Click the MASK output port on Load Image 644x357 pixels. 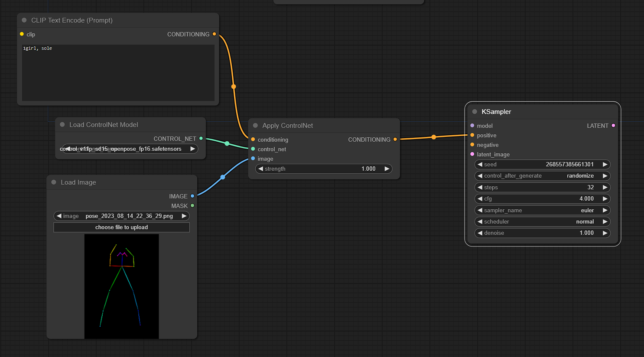(193, 206)
